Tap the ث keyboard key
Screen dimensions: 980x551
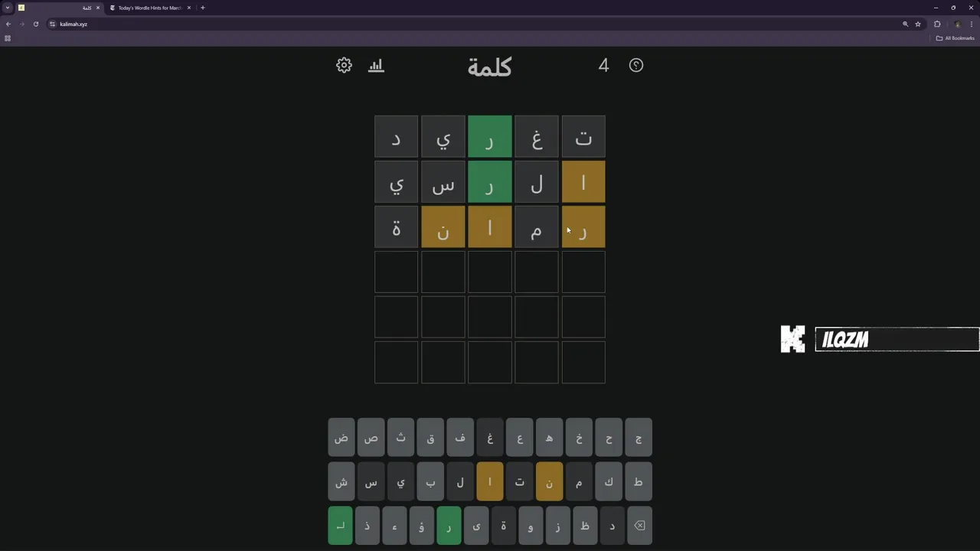pyautogui.click(x=400, y=438)
